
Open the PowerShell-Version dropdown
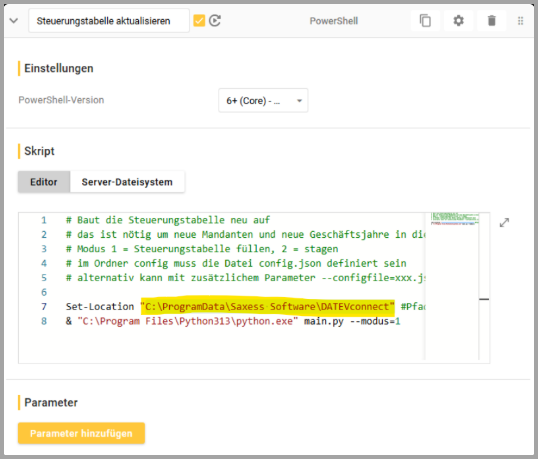[263, 101]
